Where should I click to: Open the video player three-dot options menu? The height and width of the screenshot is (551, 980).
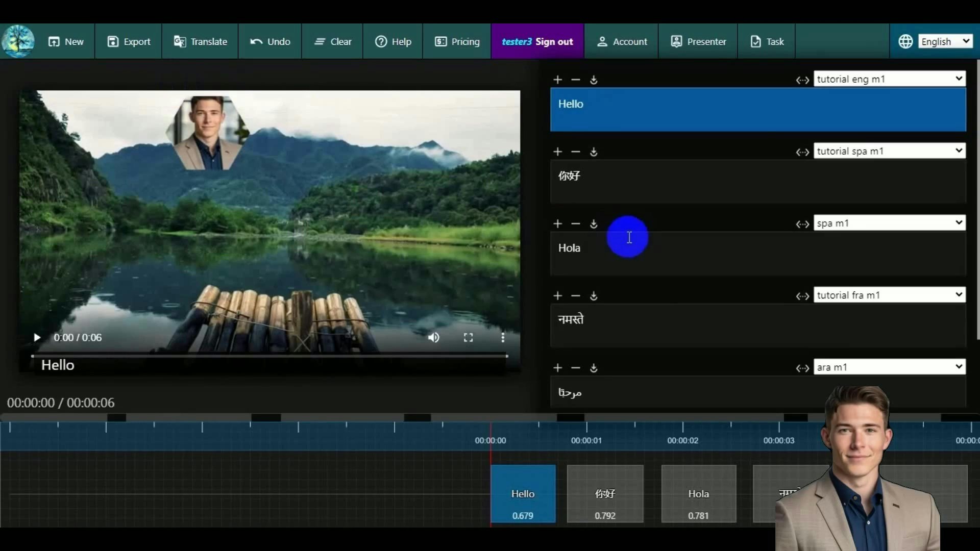503,337
